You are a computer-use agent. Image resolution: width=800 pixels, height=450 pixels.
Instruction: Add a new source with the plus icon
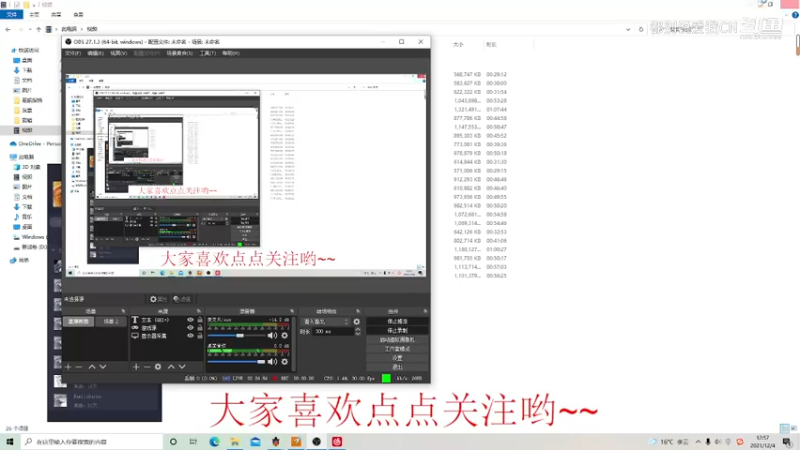(x=136, y=367)
